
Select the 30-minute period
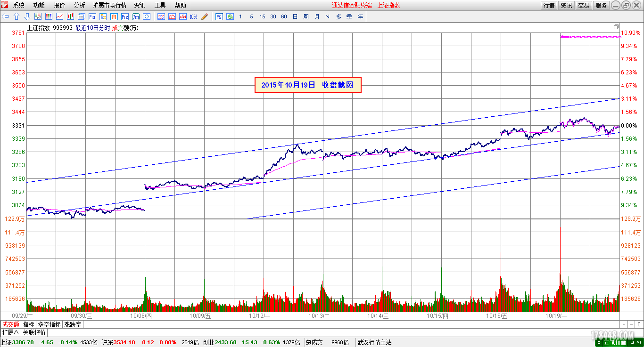(x=273, y=16)
